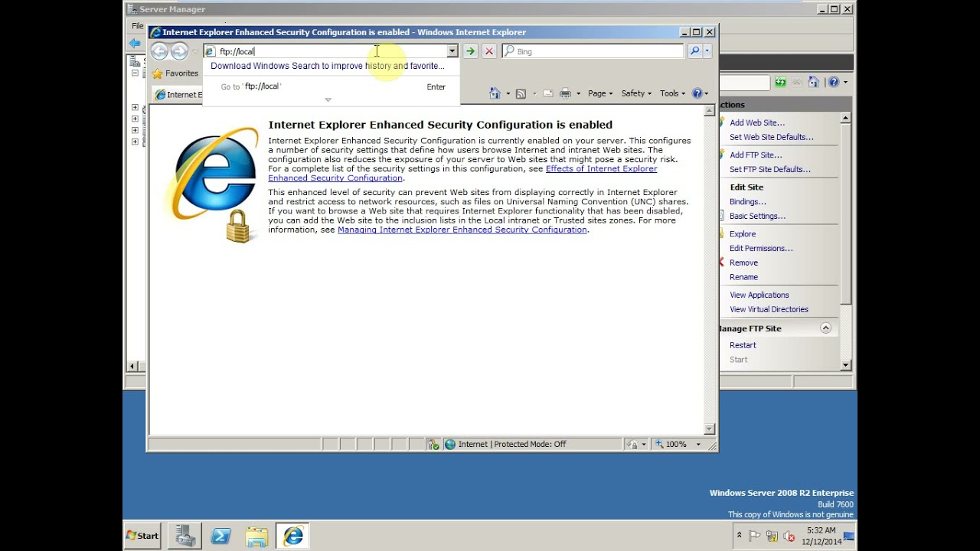Open Windows Explorer folder on taskbar

pos(256,536)
